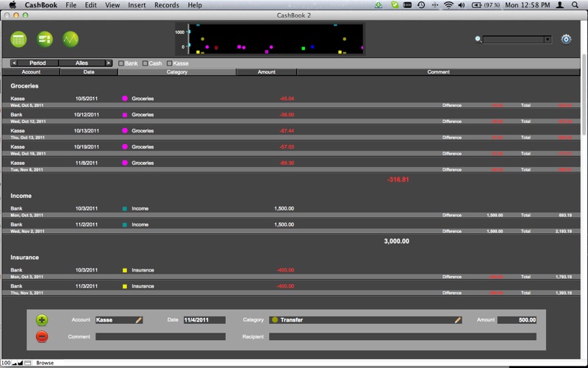Open the Edit menu
588x368 pixels.
pyautogui.click(x=90, y=5)
